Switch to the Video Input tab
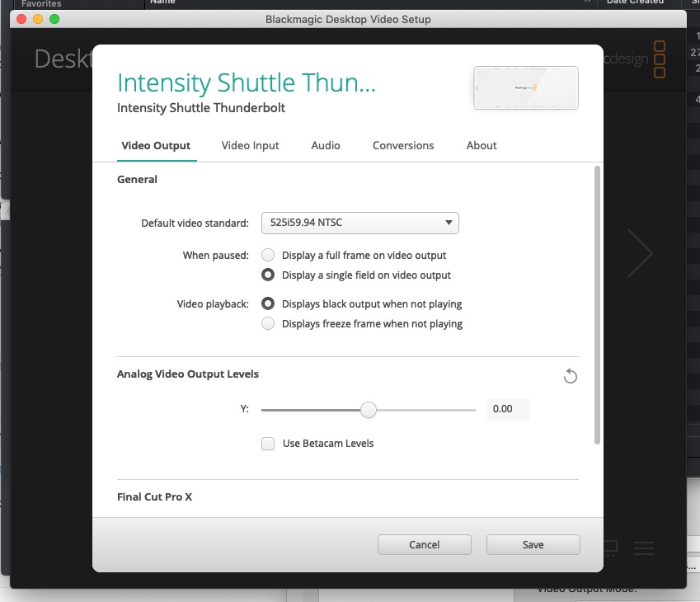700x602 pixels. (250, 146)
